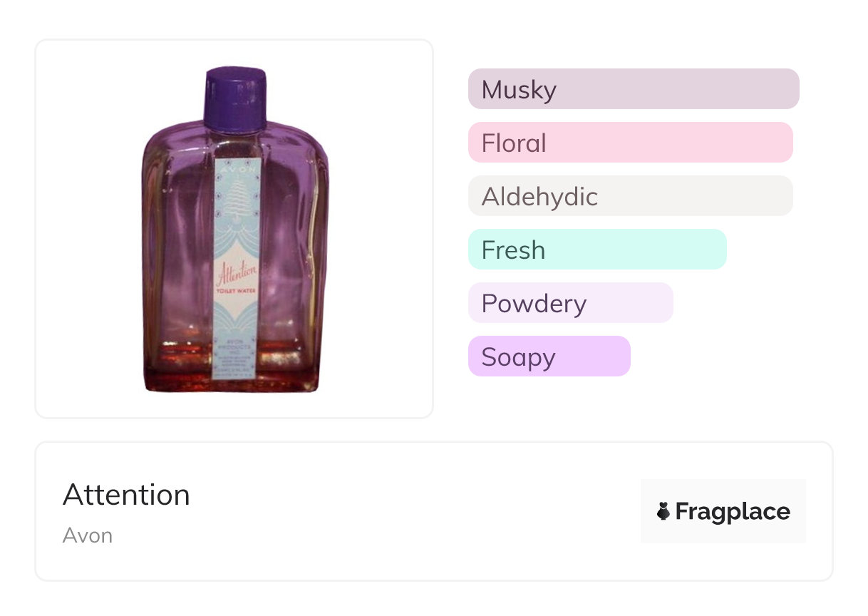The width and height of the screenshot is (868, 616).
Task: Click the purple cap of the bottle
Action: pos(235,98)
